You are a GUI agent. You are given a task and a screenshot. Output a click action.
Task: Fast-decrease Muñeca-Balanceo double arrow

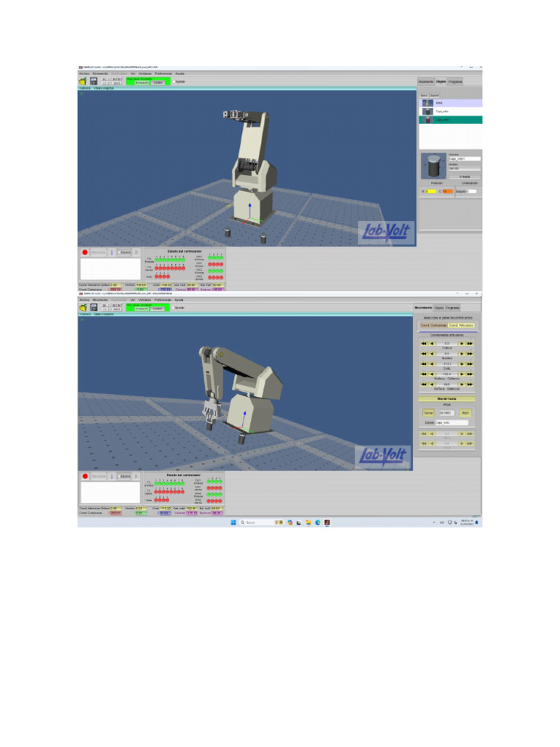424,384
